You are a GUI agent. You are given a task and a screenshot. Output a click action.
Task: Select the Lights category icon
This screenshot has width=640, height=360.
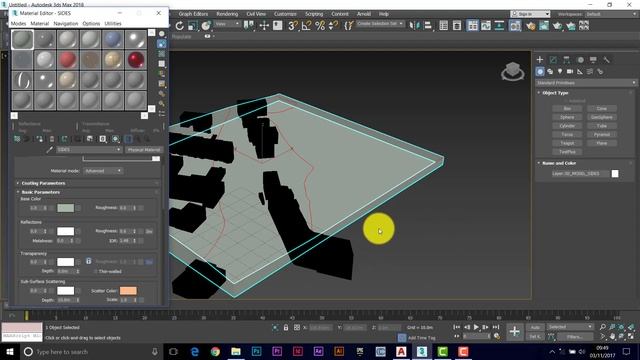560,71
